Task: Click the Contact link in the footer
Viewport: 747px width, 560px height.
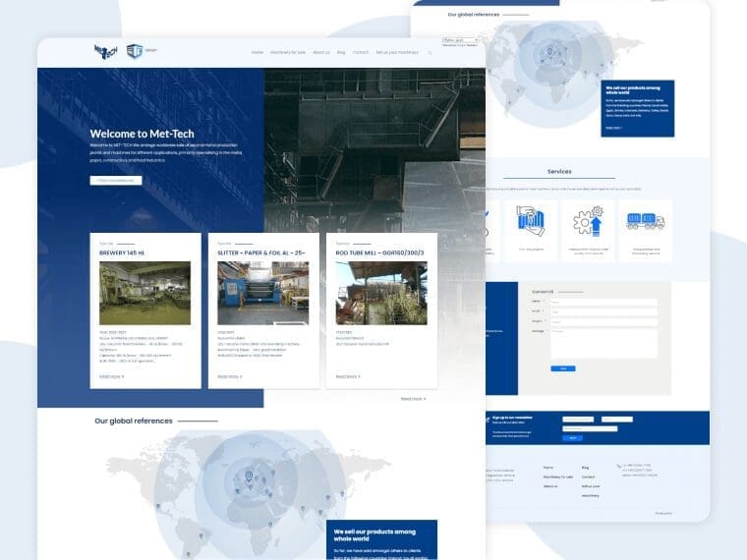Action: (x=588, y=476)
